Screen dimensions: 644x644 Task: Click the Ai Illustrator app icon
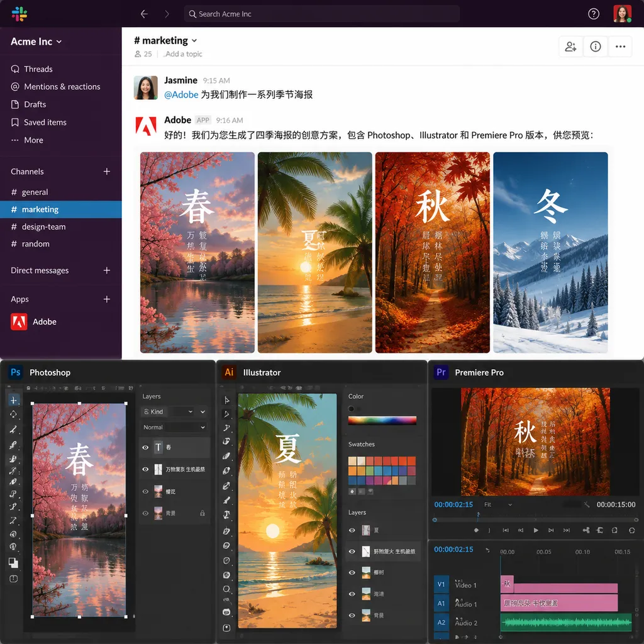(x=229, y=372)
